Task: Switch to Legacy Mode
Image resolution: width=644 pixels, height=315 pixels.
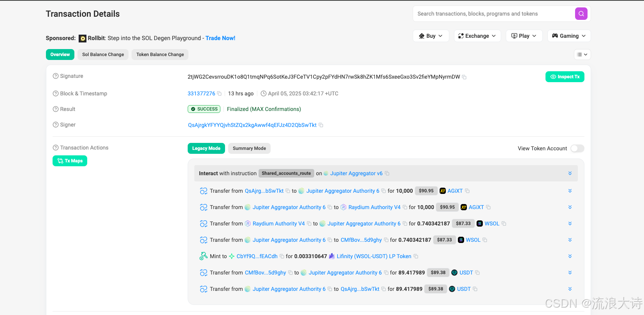Action: pos(206,148)
